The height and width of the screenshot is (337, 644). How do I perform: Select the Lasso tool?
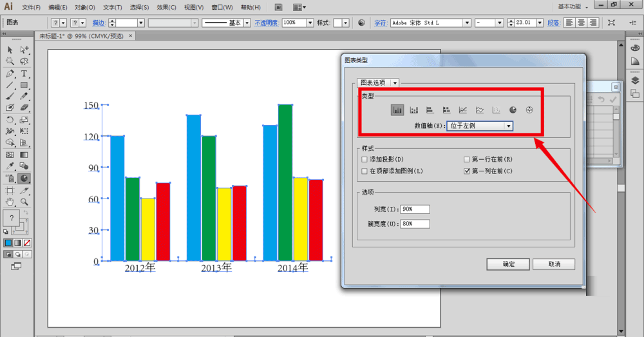[24, 61]
